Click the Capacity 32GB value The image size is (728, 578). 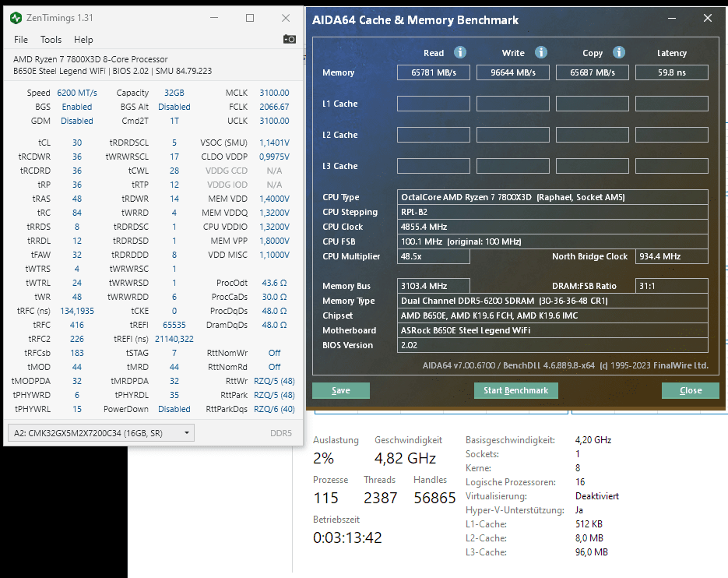174,93
